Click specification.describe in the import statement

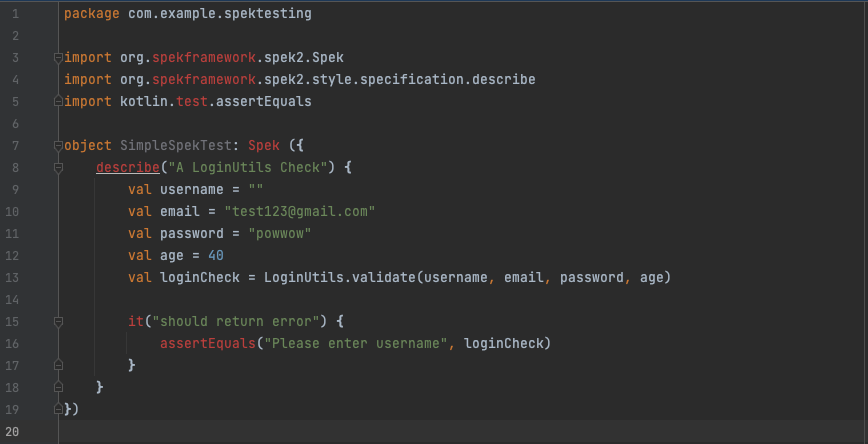447,80
